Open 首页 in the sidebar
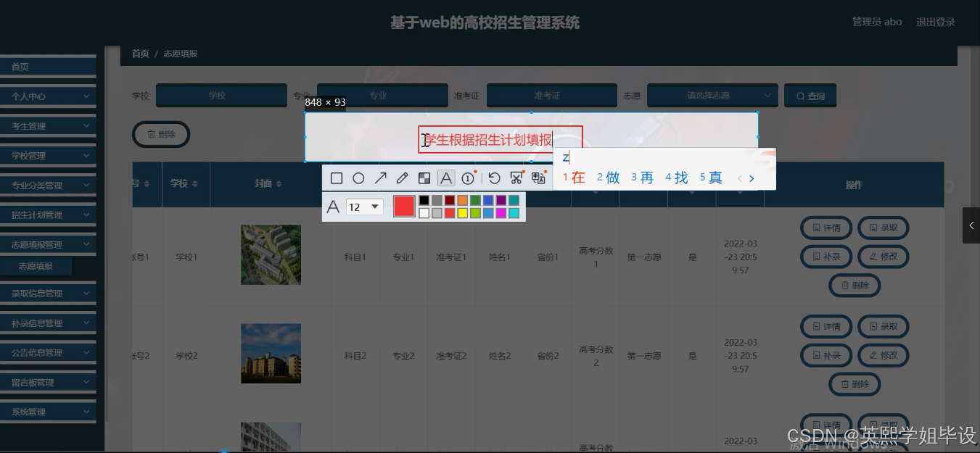Viewport: 980px width, 453px height. [x=48, y=67]
